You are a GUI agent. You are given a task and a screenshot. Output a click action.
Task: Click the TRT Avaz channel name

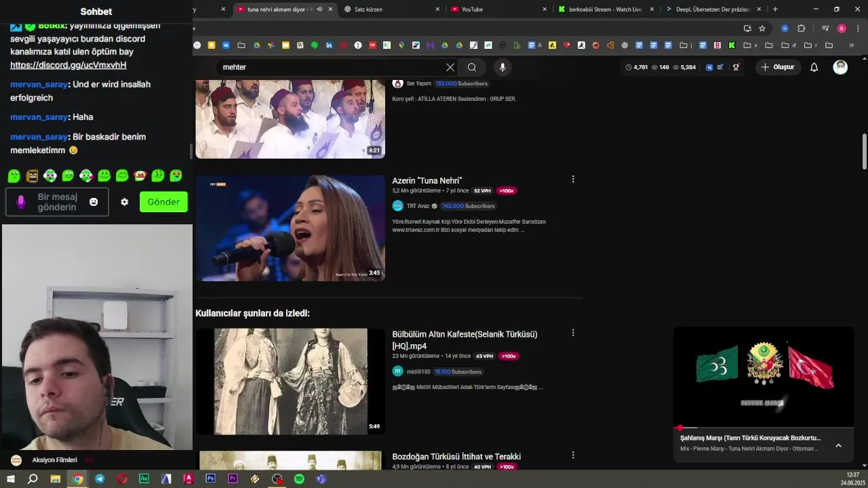418,206
